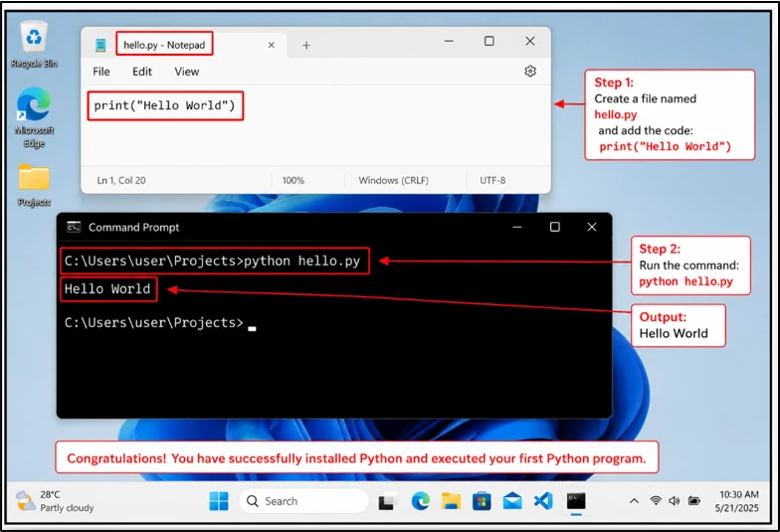Screen dimensions: 780x532
Task: Launch the Microsoft Edge desktop shortcut
Action: pyautogui.click(x=34, y=117)
